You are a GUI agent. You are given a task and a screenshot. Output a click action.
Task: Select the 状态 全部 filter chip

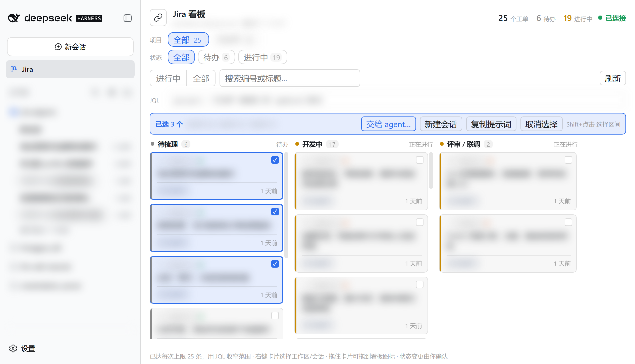tap(181, 57)
